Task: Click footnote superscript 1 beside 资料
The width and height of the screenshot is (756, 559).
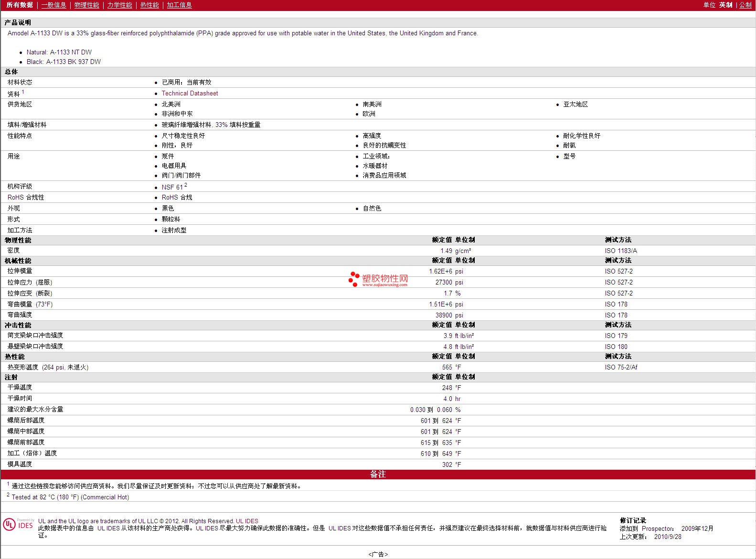Action: tap(23, 92)
